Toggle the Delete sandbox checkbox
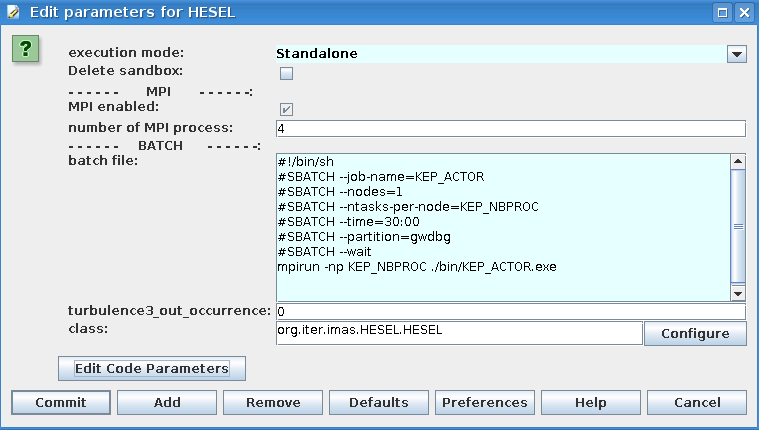The width and height of the screenshot is (759, 430). pos(286,74)
